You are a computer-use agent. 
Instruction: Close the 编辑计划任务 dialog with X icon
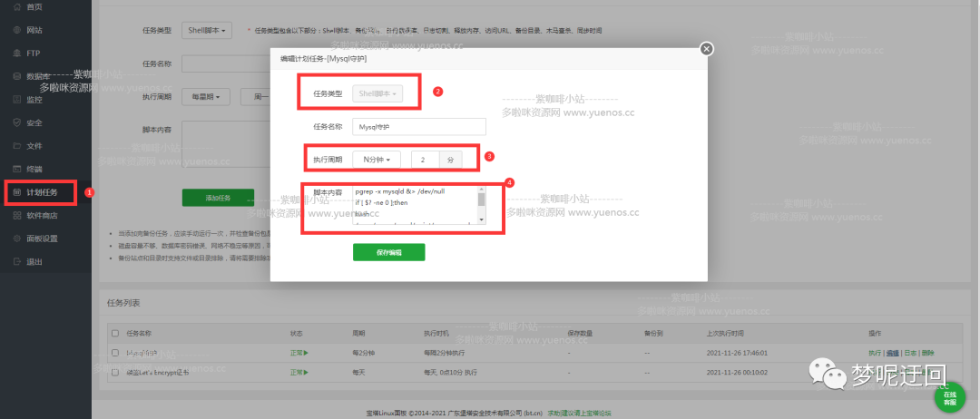(x=706, y=49)
